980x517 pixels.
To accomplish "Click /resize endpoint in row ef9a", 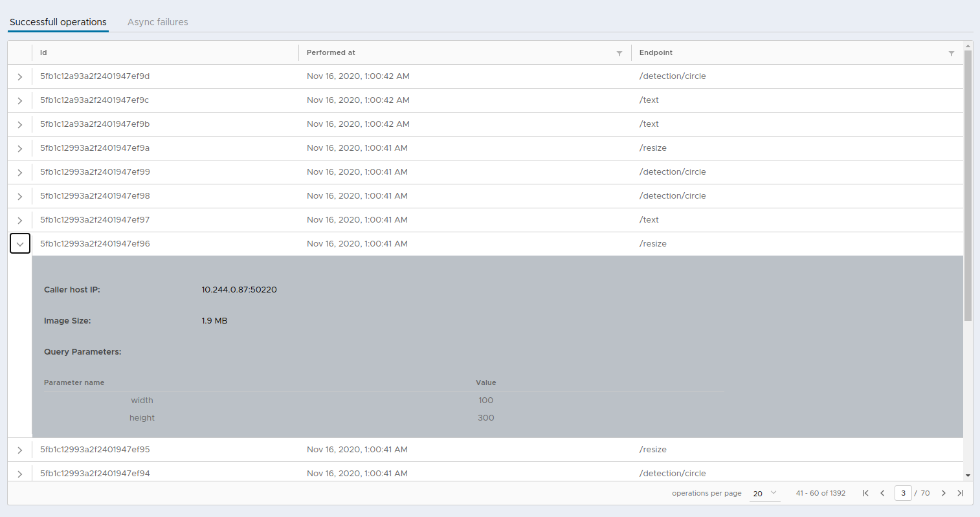I will [653, 148].
